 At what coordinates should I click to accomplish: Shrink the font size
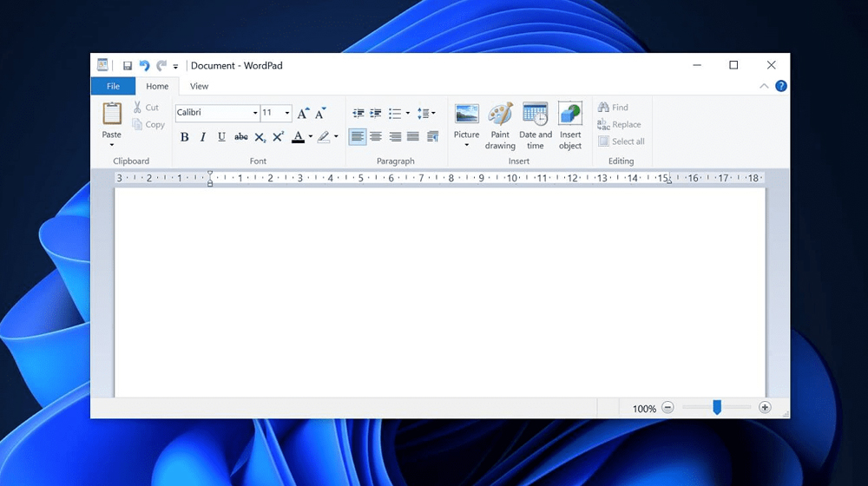pyautogui.click(x=320, y=114)
